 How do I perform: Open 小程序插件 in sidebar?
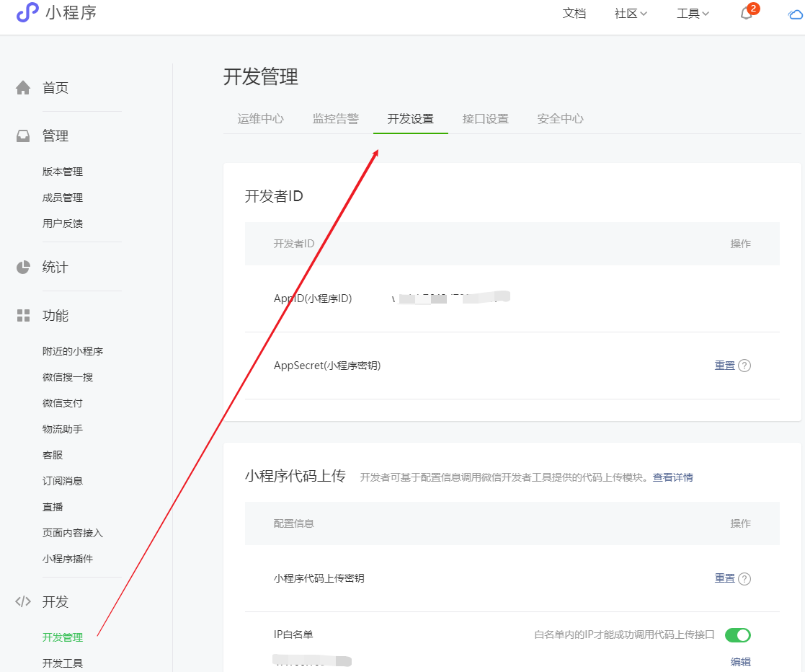pos(68,559)
